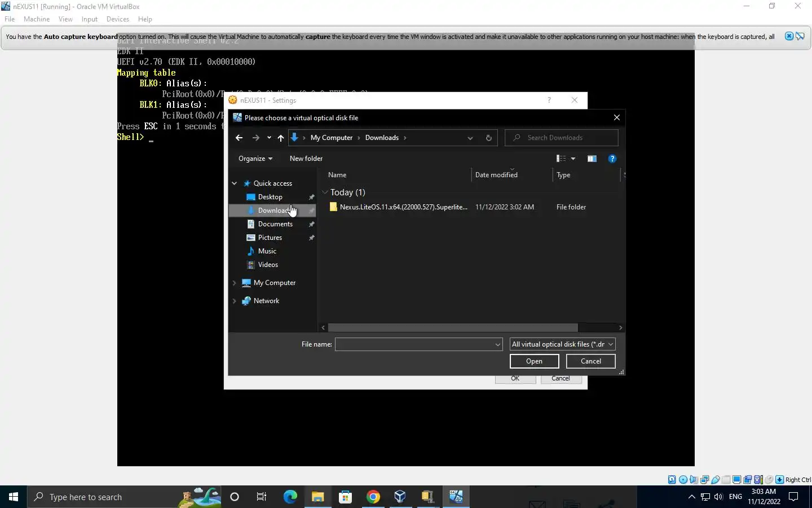Click Cancel in the file chooser dialog
The width and height of the screenshot is (812, 508).
[x=591, y=361]
